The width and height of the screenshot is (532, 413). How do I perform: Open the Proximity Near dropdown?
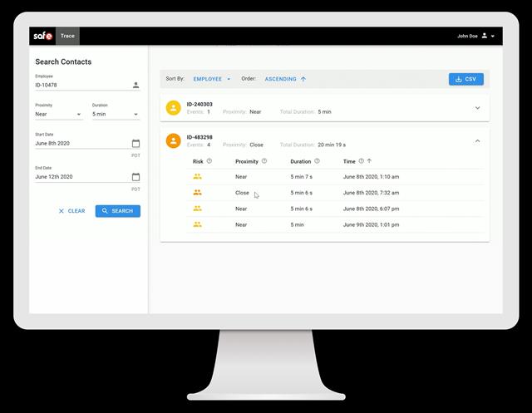(x=58, y=115)
